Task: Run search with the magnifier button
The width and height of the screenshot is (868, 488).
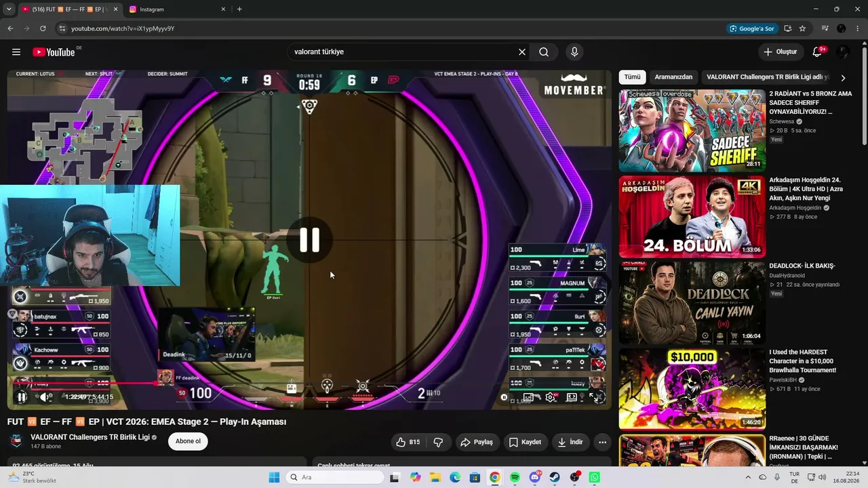Action: (x=544, y=52)
